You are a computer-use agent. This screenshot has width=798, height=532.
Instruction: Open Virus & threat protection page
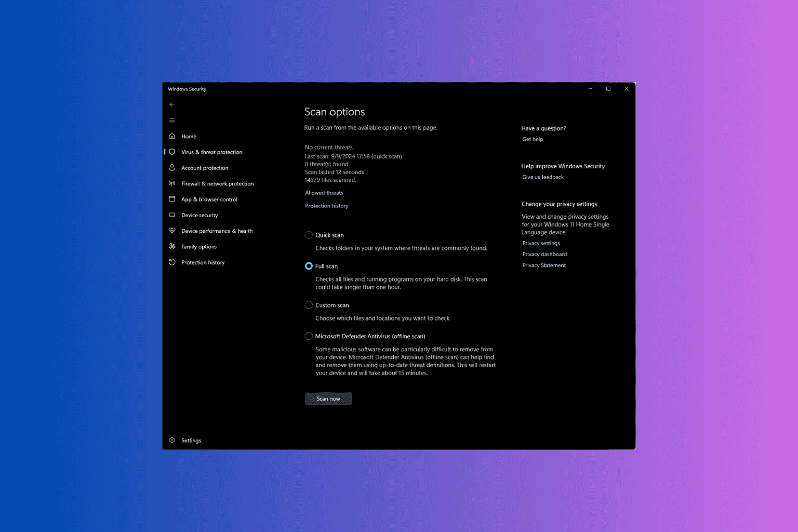point(212,152)
